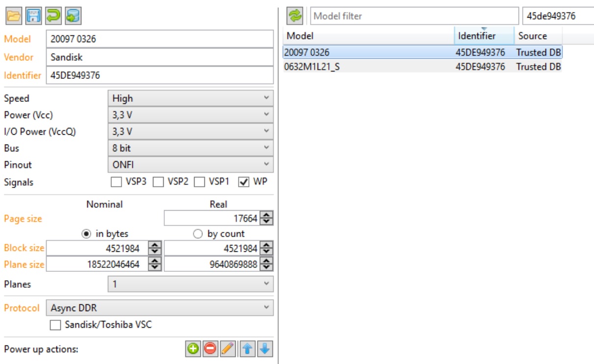Sort by Identifier column header

tap(484, 36)
